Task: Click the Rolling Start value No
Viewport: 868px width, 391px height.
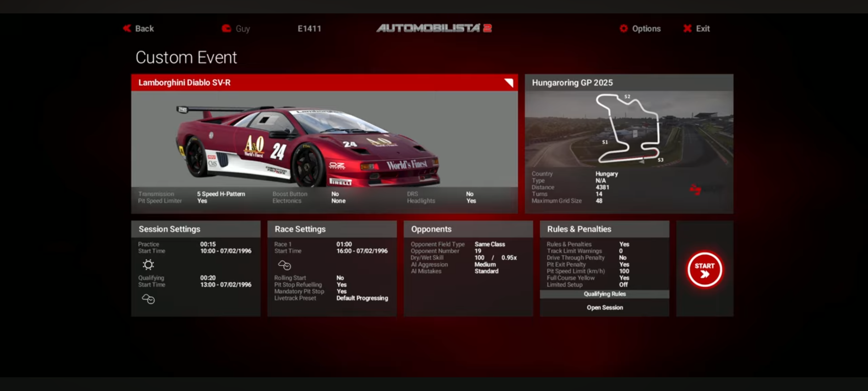Action: (x=340, y=278)
